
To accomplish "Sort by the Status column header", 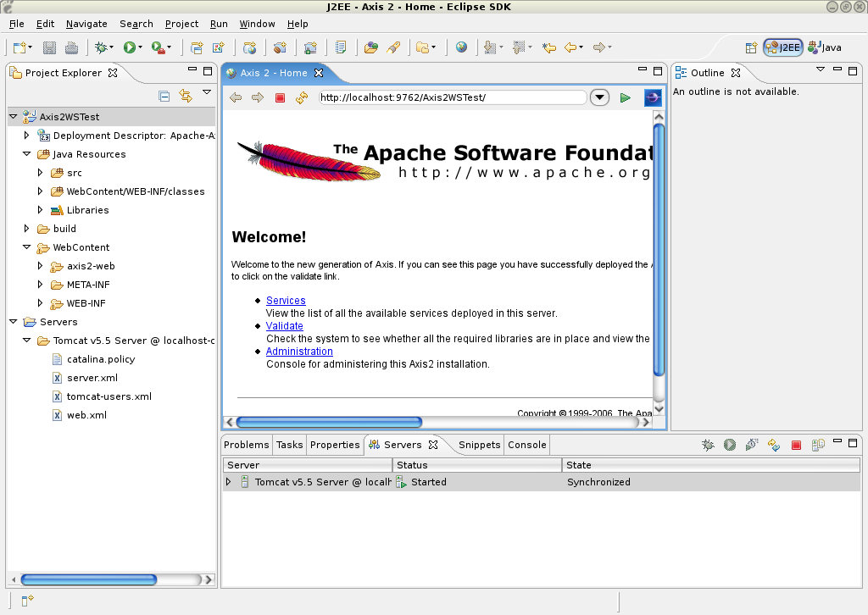I will pos(477,465).
